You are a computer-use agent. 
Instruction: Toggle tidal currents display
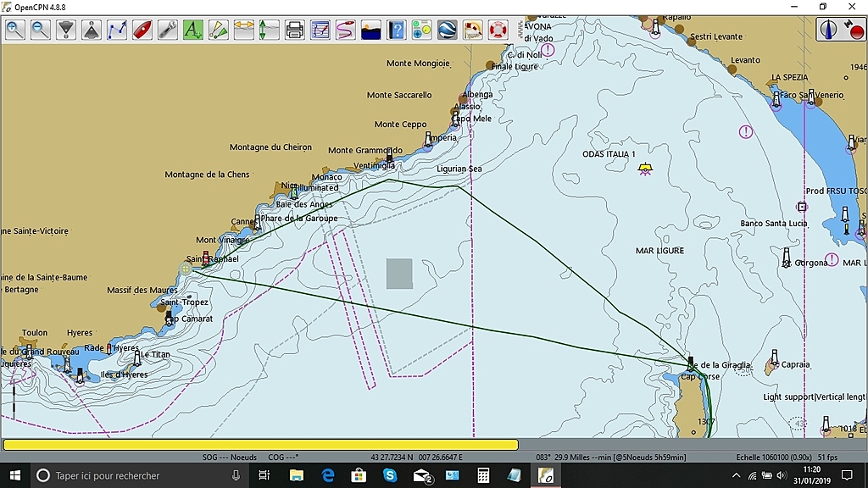pyautogui.click(x=243, y=30)
